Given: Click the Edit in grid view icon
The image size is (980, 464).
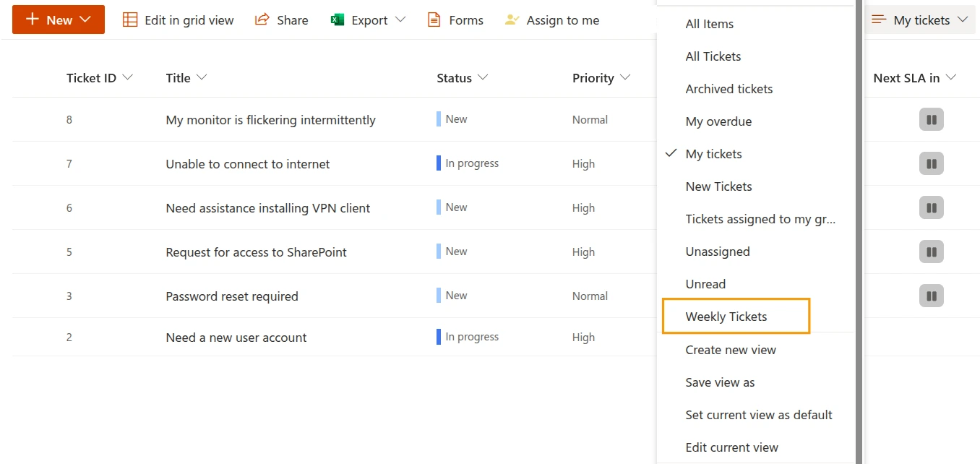Looking at the screenshot, I should [x=130, y=20].
